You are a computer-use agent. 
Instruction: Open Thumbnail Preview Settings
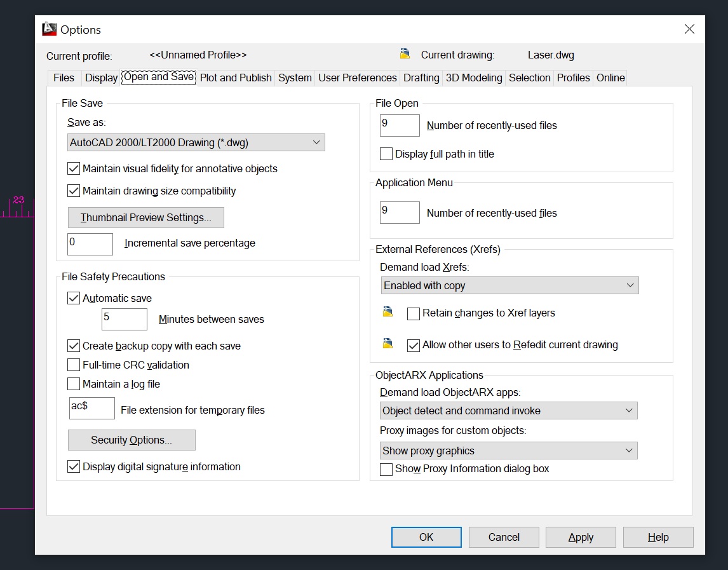pyautogui.click(x=145, y=217)
